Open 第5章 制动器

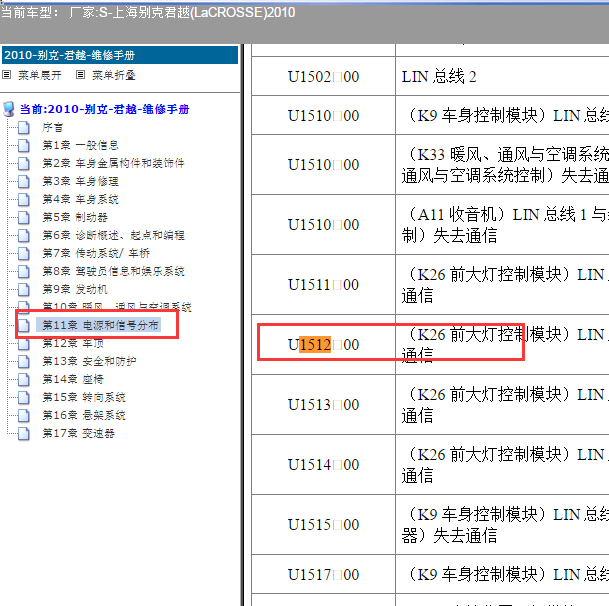pos(75,217)
